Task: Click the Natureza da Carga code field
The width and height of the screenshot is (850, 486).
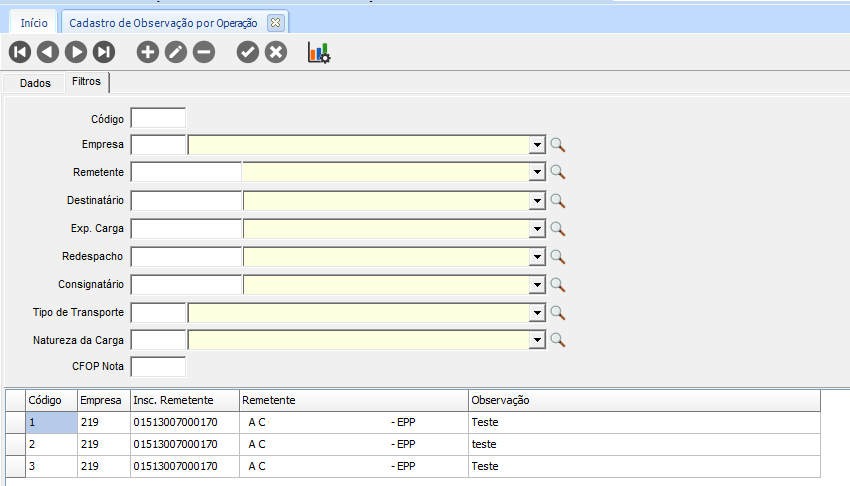Action: [158, 340]
